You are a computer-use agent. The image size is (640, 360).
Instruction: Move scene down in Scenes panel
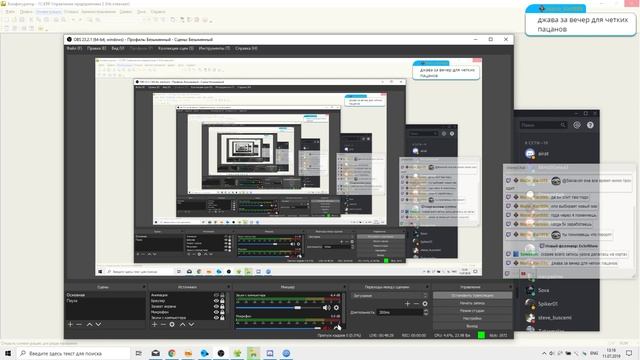[x=98, y=324]
